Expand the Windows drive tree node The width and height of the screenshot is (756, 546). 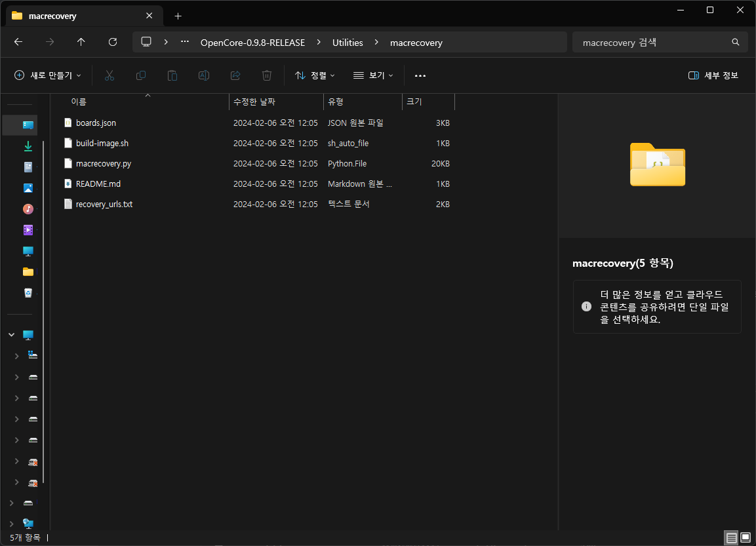pos(17,356)
